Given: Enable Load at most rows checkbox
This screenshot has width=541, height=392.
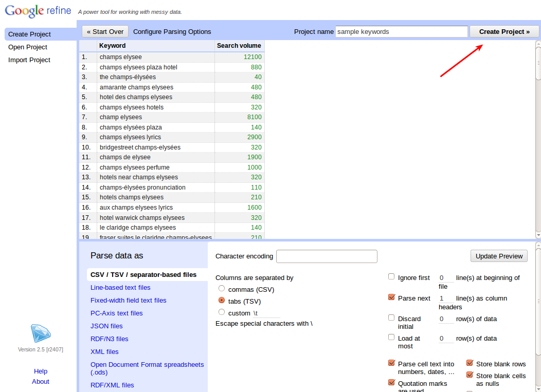Looking at the screenshot, I should pos(391,337).
